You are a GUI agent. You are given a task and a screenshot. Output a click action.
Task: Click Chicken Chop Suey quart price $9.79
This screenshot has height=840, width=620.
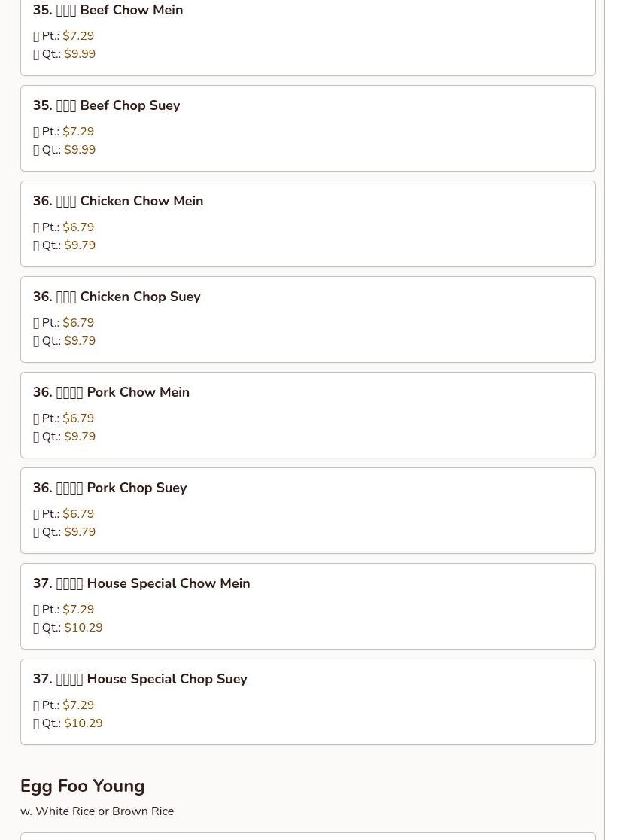pyautogui.click(x=80, y=341)
